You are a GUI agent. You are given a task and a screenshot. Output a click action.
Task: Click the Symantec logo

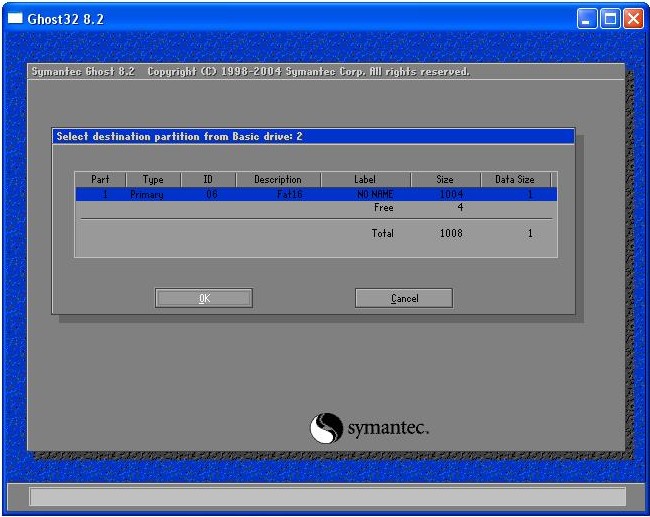369,428
